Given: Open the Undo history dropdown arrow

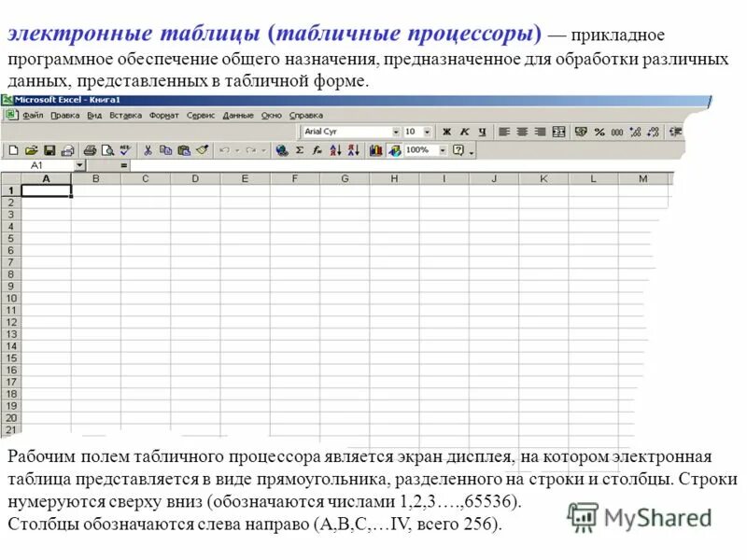Looking at the screenshot, I should coord(237,150).
